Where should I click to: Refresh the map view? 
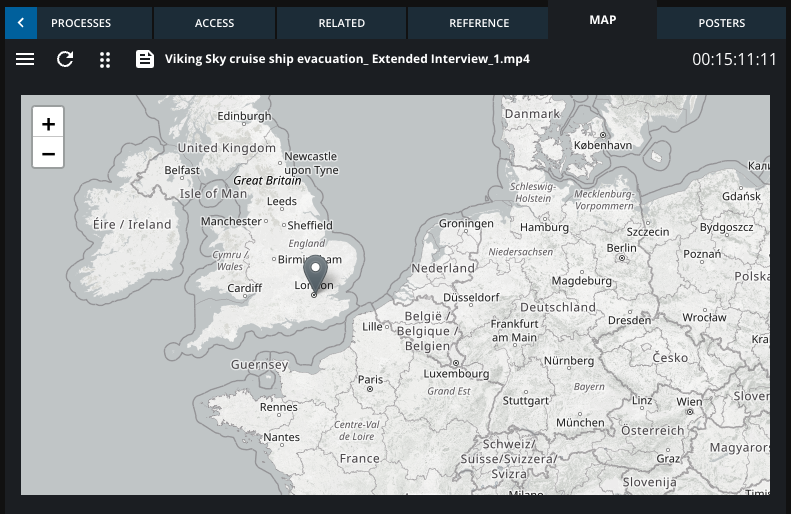click(x=65, y=59)
